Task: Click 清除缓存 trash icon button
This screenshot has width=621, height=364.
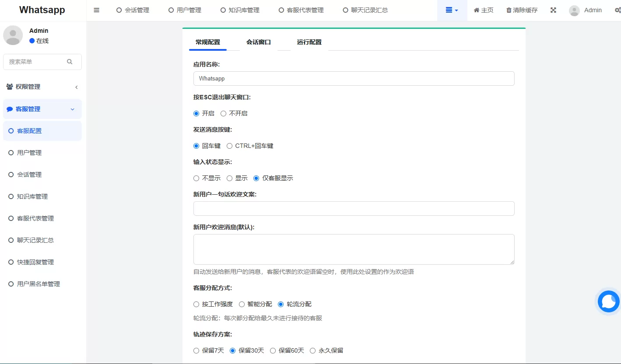Action: click(x=522, y=10)
